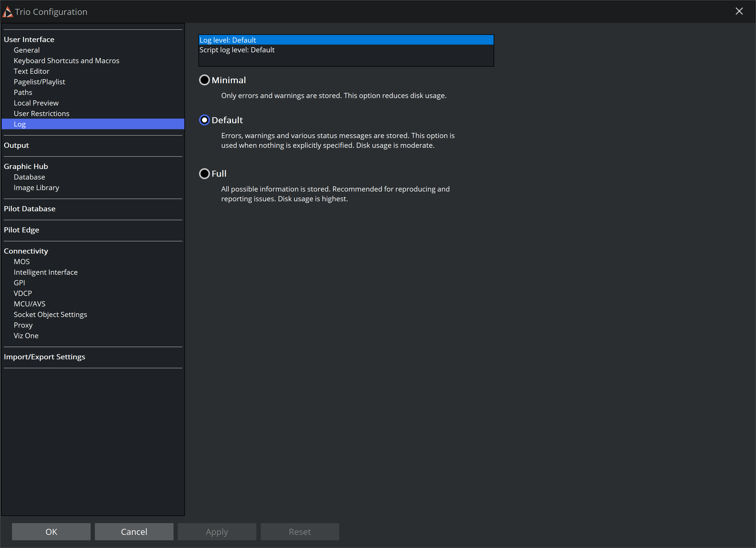
Task: Select the Default log level radio button
Action: [x=204, y=120]
